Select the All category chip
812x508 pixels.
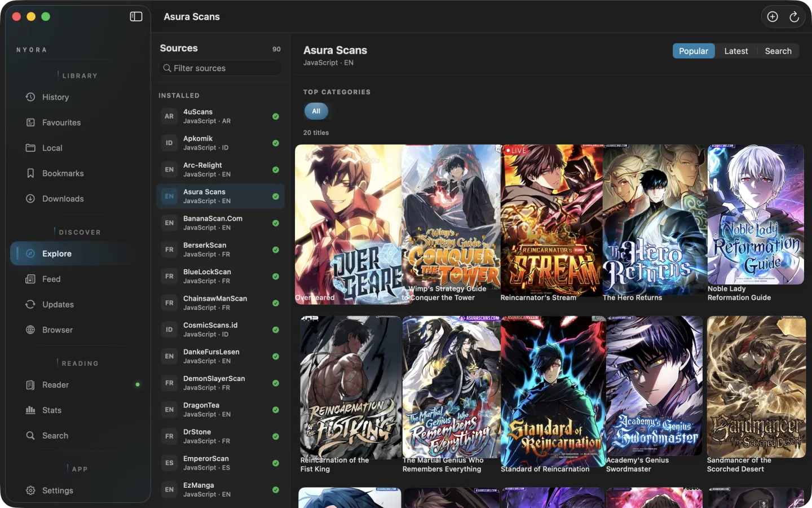tap(316, 111)
